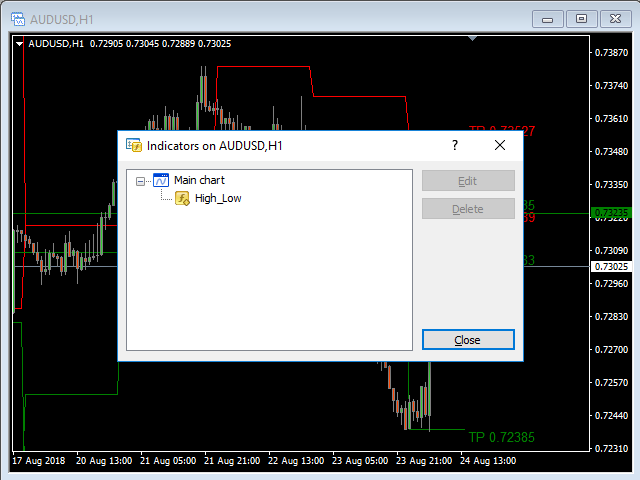Viewport: 640px width, 480px height.
Task: Click the Delete button
Action: pos(468,209)
